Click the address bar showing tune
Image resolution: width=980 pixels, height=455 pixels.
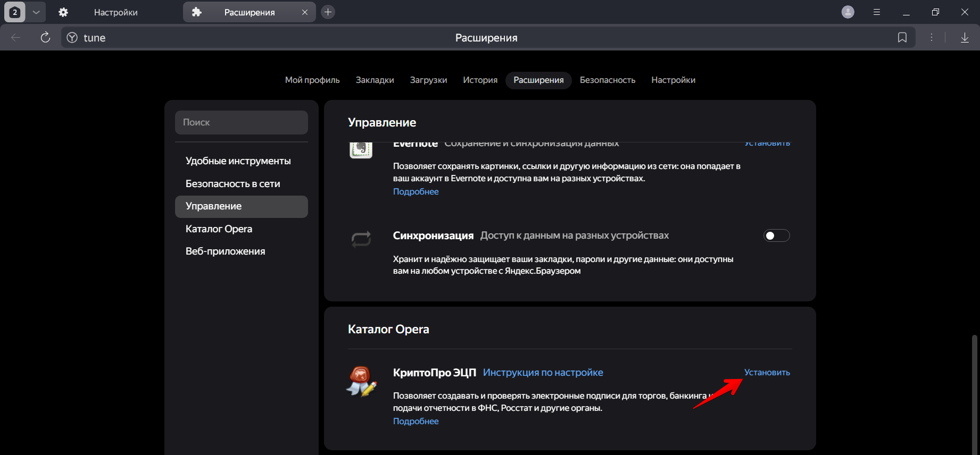pos(488,37)
